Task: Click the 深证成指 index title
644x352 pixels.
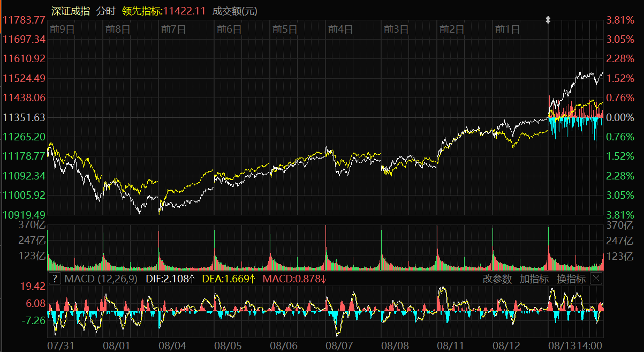Action: [71, 11]
